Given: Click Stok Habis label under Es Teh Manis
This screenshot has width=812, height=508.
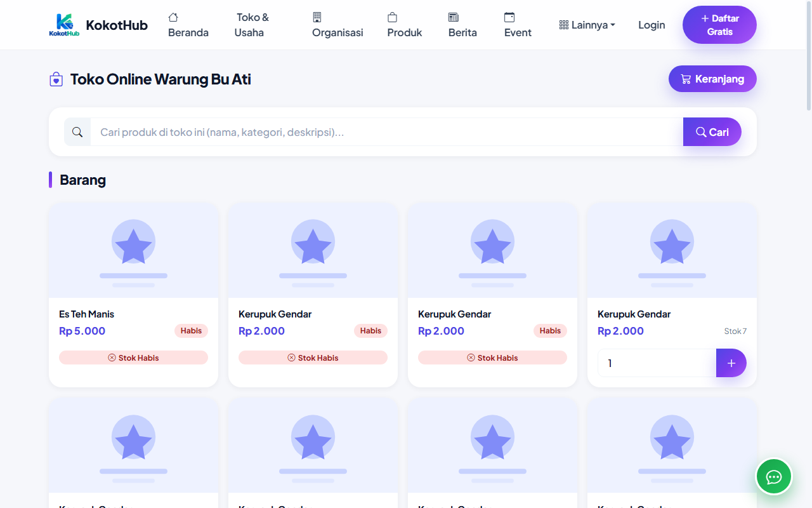Looking at the screenshot, I should pyautogui.click(x=133, y=358).
